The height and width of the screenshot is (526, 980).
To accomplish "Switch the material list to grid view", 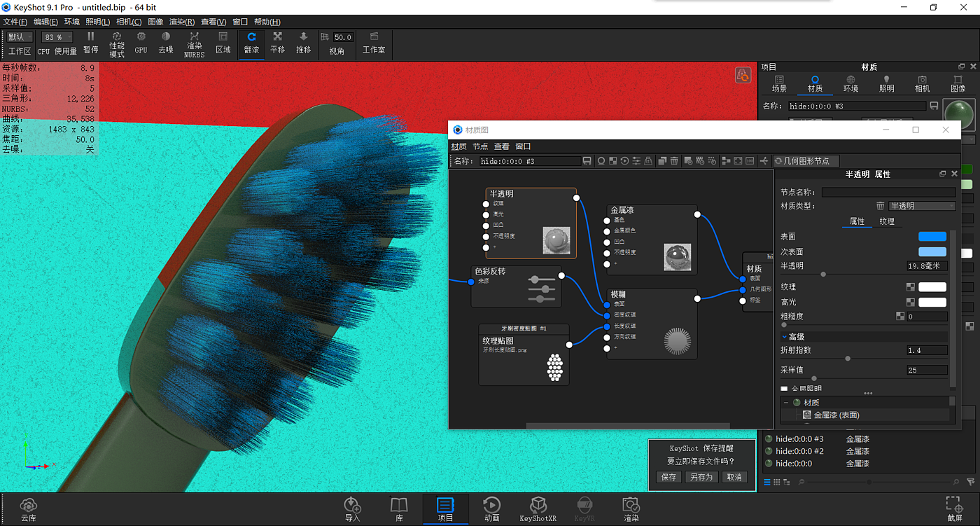I will [777, 482].
